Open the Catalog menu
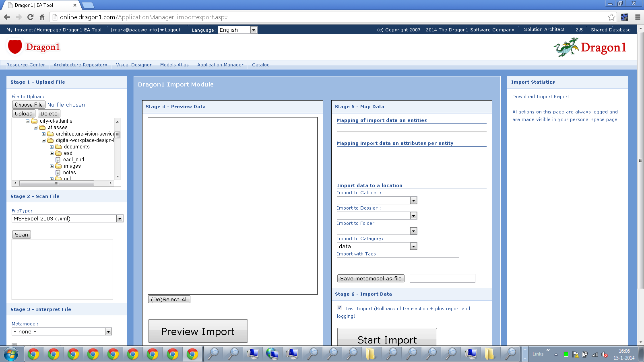Viewport: 644px width, 362px height. [261, 65]
